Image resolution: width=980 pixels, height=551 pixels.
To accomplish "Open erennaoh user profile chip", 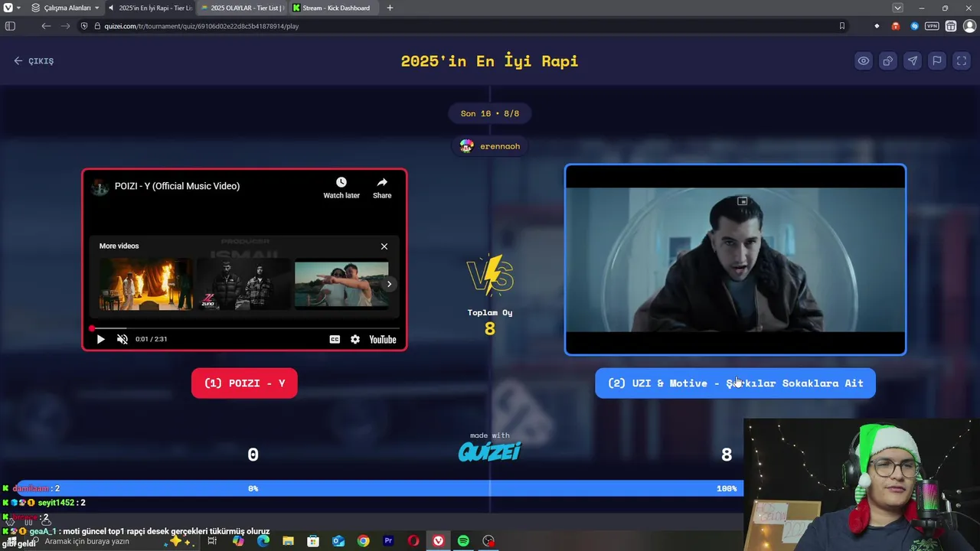I will tap(490, 146).
